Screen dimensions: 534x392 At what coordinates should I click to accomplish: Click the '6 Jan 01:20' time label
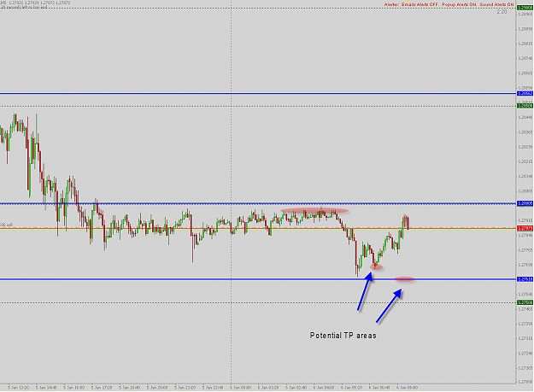point(268,388)
